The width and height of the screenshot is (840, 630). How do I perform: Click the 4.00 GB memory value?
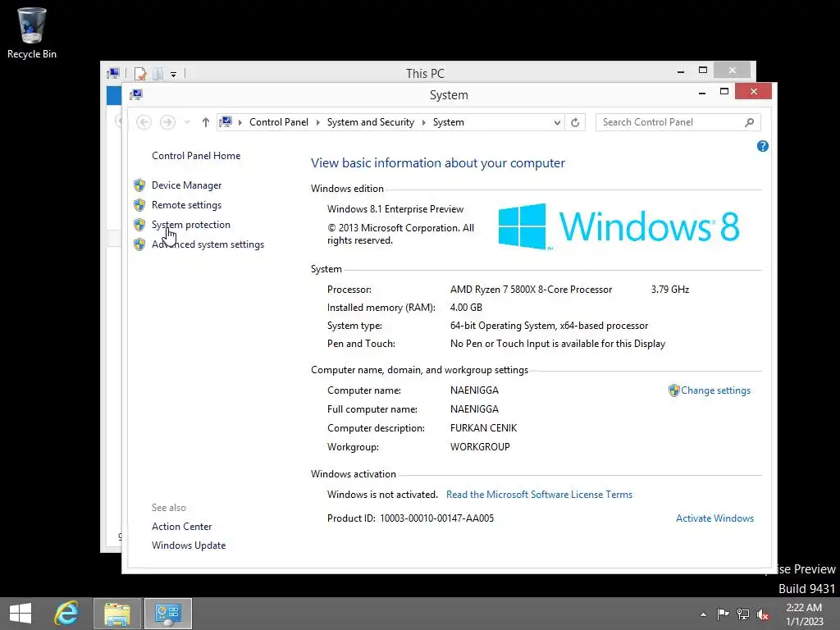pyautogui.click(x=466, y=308)
